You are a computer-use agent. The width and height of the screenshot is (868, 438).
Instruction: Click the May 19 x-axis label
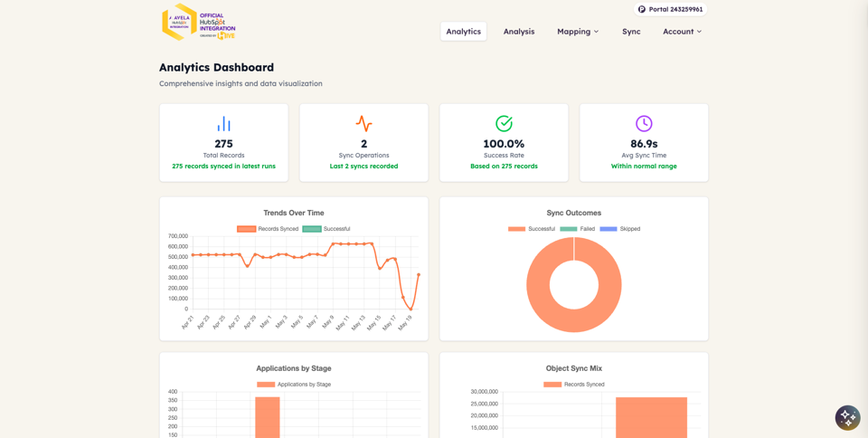(x=406, y=322)
